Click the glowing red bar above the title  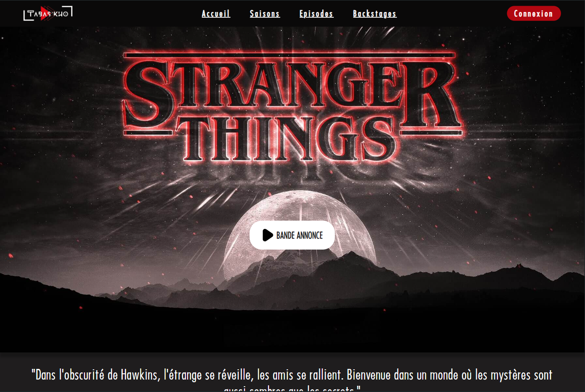[289, 55]
